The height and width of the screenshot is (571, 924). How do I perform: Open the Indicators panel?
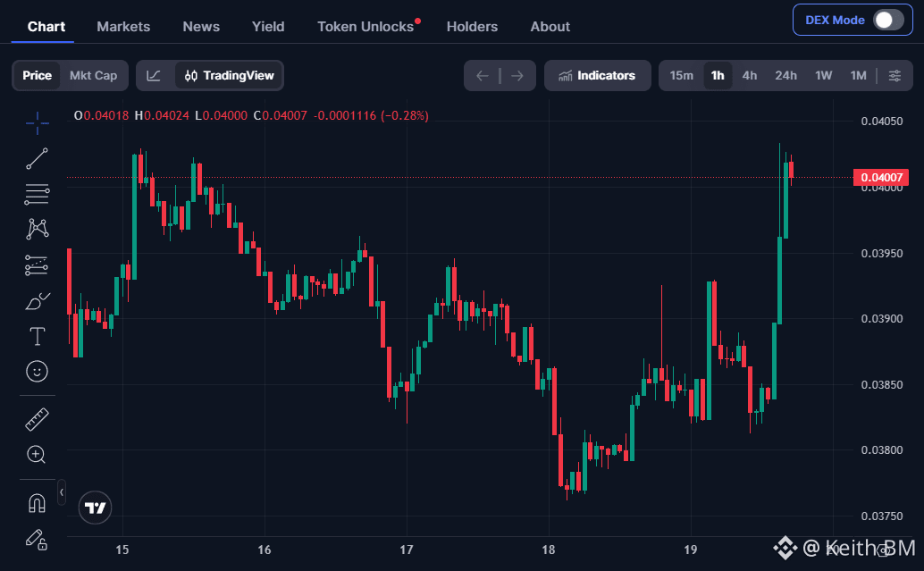pos(598,75)
